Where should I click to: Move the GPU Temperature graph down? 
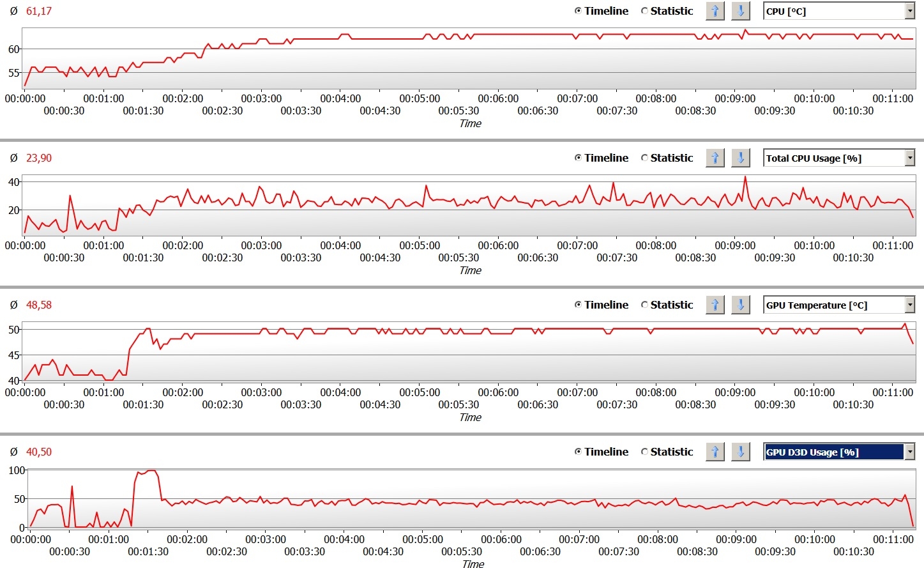pyautogui.click(x=741, y=305)
